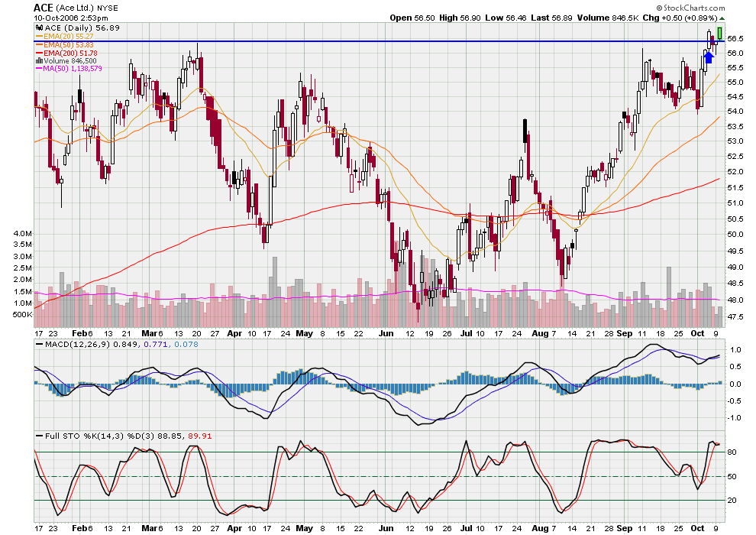Click 'Mar' on the bottom stochastic date axis
Viewport: 756px width, 535px height.
coord(150,528)
